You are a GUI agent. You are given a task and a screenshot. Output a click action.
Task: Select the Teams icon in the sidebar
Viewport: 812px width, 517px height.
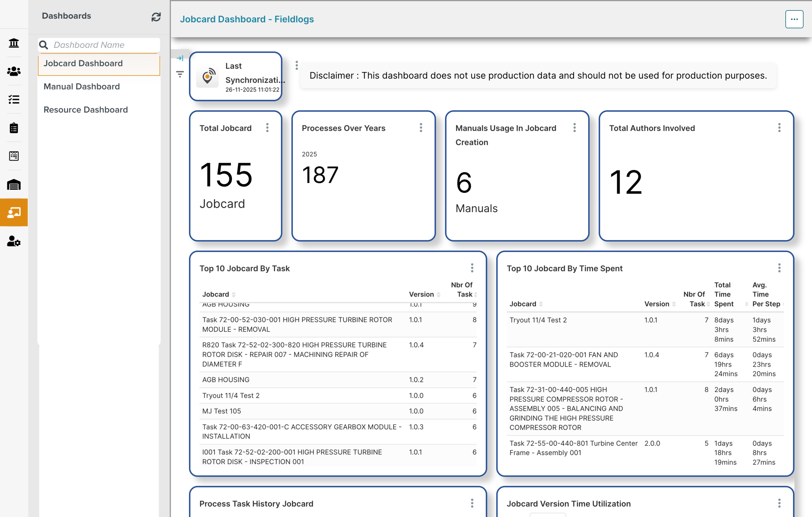[x=14, y=71]
